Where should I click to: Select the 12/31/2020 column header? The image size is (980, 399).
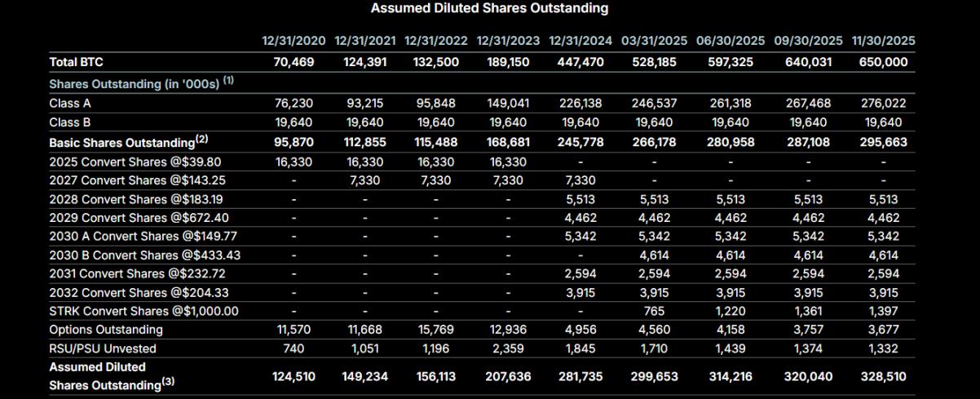[294, 41]
